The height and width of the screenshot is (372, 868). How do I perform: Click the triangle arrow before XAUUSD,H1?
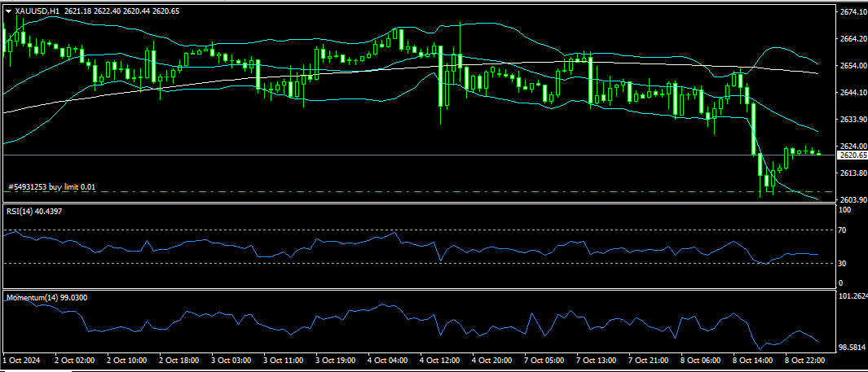[9, 11]
